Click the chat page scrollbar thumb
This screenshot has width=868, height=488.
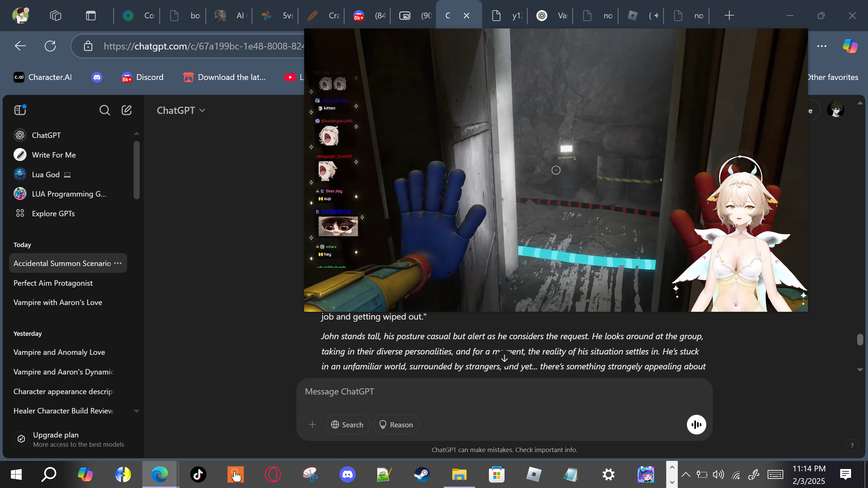point(860,339)
